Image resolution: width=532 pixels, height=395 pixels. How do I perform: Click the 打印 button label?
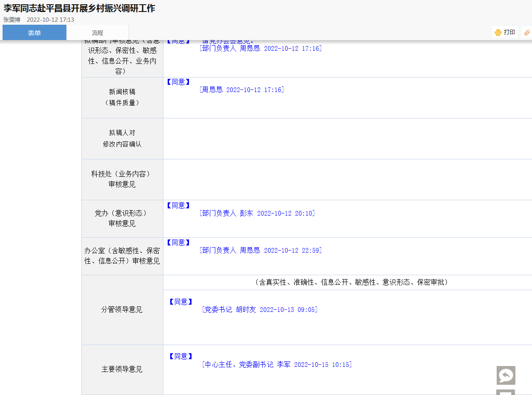[x=509, y=32]
